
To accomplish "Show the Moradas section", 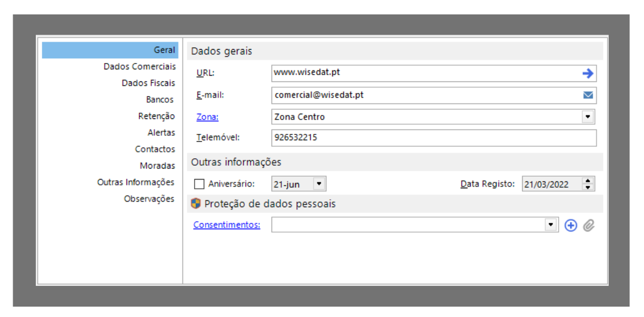I will tap(157, 166).
